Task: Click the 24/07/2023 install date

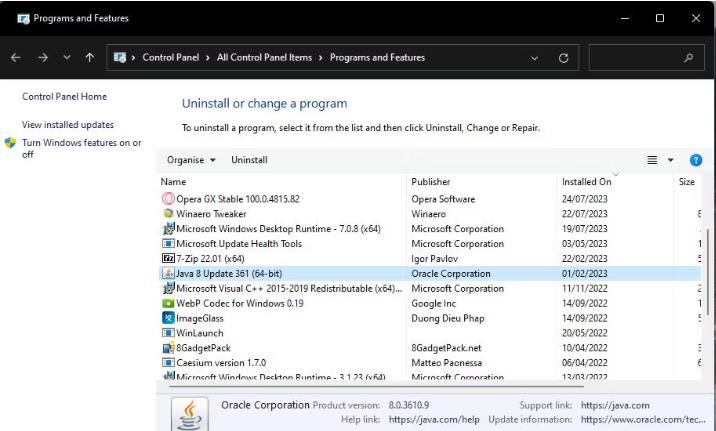Action: (584, 199)
